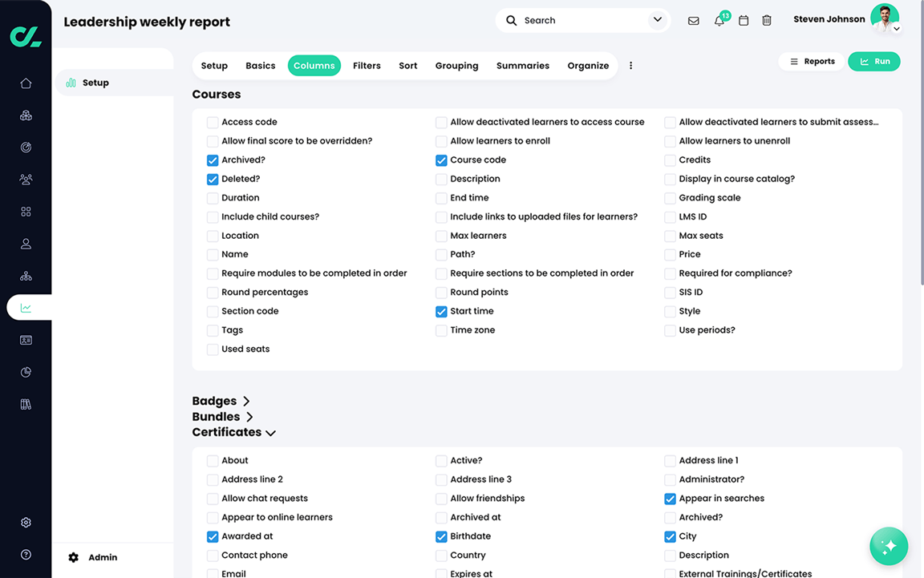Click the page vertical scrollbar
The height and width of the screenshot is (578, 924).
click(x=922, y=141)
